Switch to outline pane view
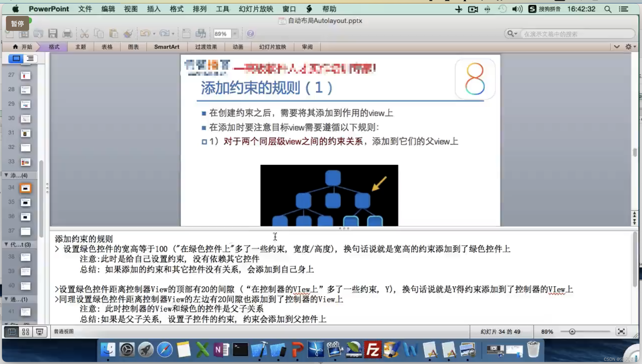Screen dimensions: 642x364 point(30,59)
